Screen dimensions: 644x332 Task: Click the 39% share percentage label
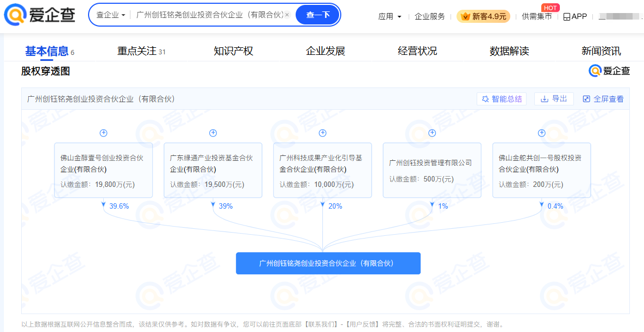point(226,206)
